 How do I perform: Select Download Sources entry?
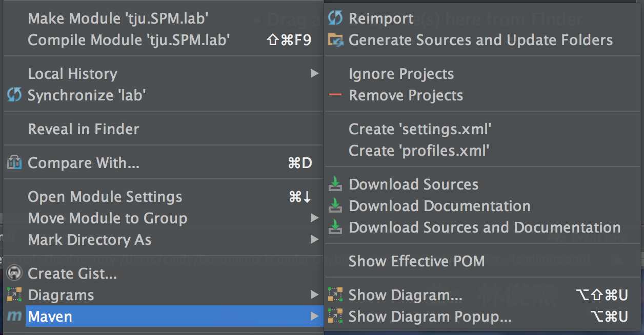[x=482, y=184]
